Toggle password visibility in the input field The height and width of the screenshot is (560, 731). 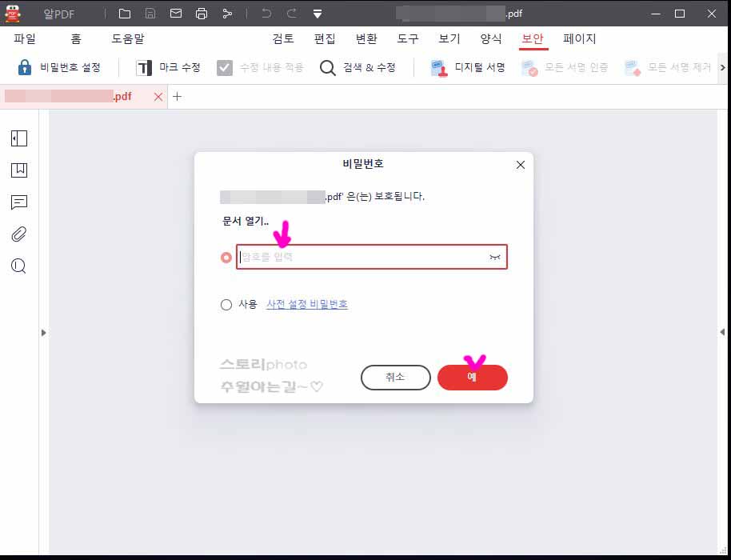click(x=495, y=257)
